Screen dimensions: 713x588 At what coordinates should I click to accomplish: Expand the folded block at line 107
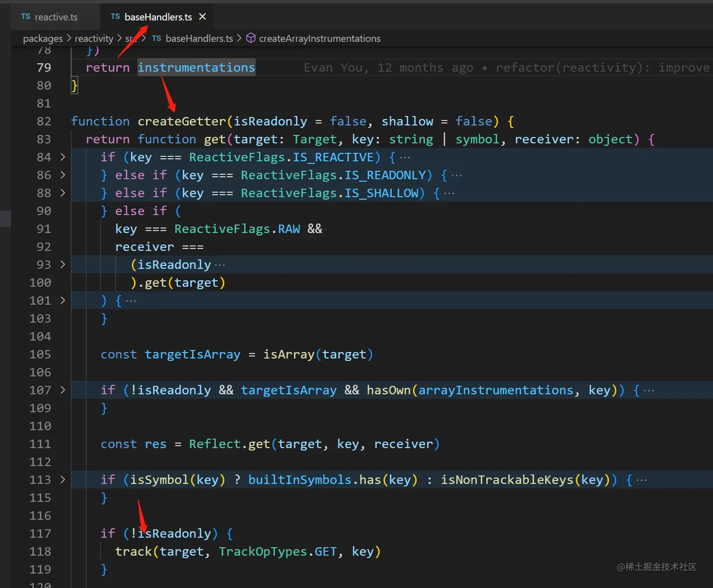(x=63, y=390)
